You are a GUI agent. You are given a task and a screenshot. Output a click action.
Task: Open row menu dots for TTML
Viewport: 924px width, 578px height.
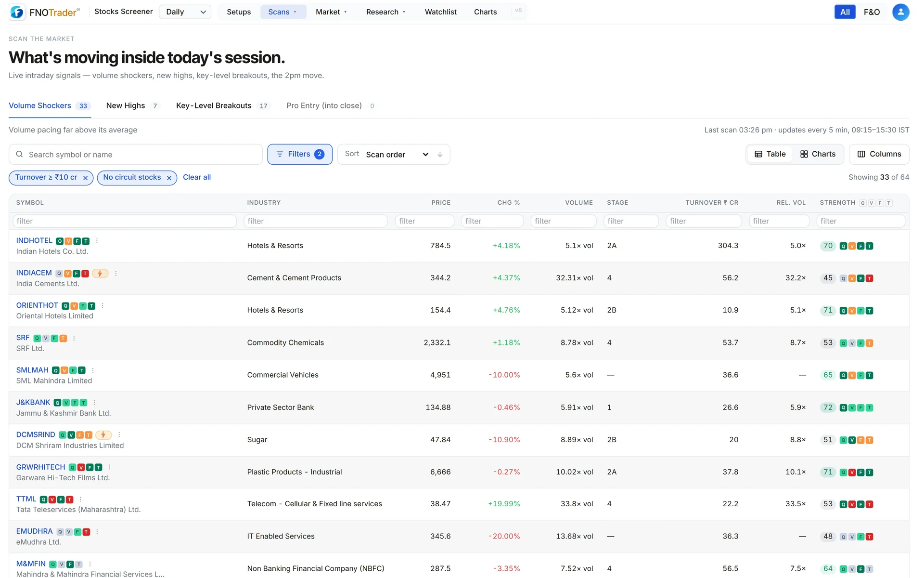point(80,499)
